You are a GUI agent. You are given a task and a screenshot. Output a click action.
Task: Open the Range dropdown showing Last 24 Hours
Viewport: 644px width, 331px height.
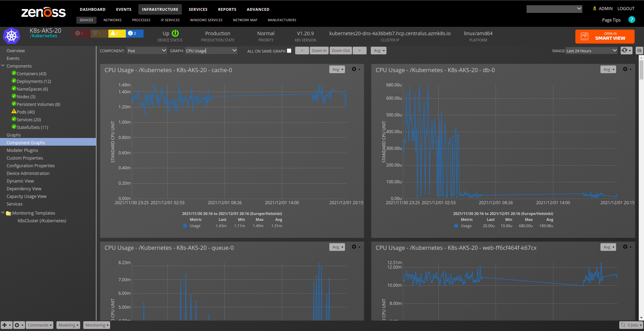tap(592, 51)
